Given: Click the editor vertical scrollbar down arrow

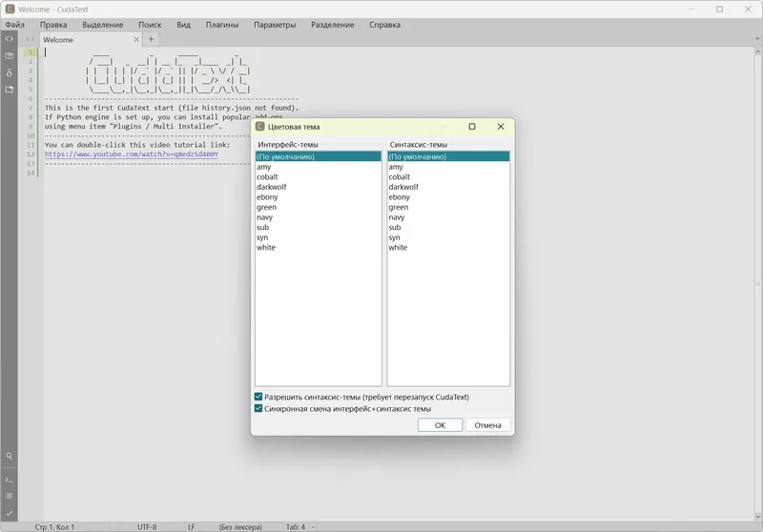Looking at the screenshot, I should point(757,517).
